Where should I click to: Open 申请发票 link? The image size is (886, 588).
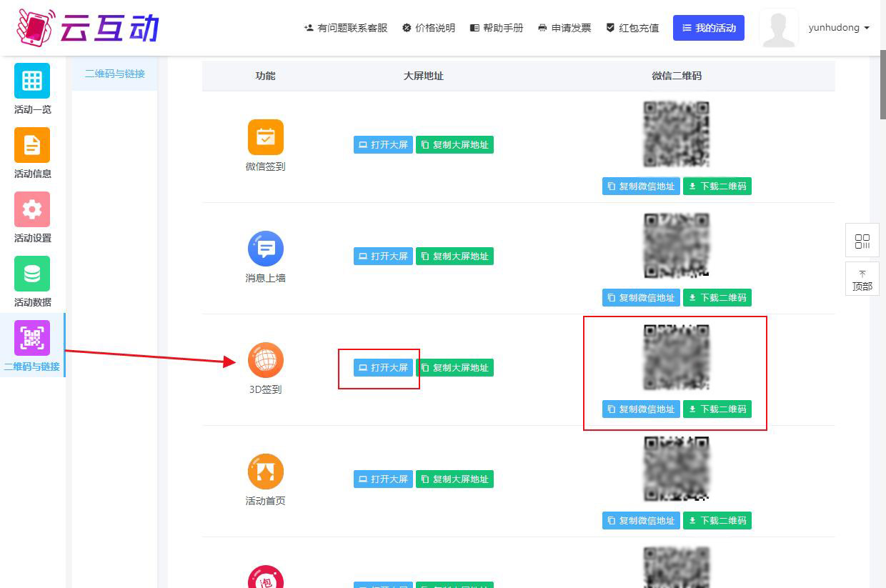pyautogui.click(x=564, y=28)
